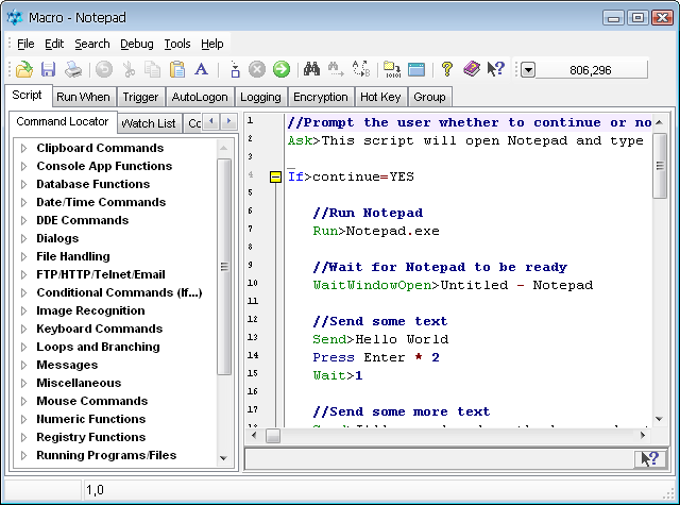Expand FTP/HTTP/Telnet/Email category

click(x=24, y=275)
